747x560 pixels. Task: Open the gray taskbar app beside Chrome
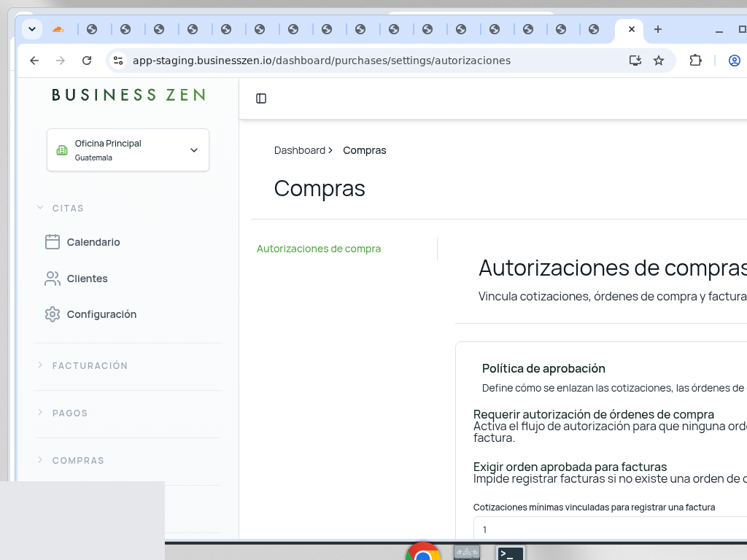tap(467, 553)
